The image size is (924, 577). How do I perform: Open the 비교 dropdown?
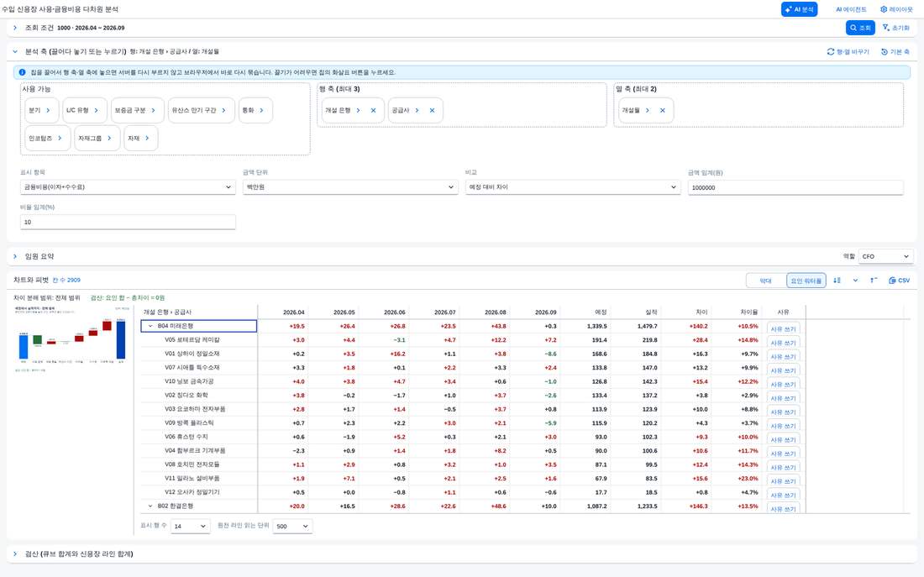[x=573, y=186]
